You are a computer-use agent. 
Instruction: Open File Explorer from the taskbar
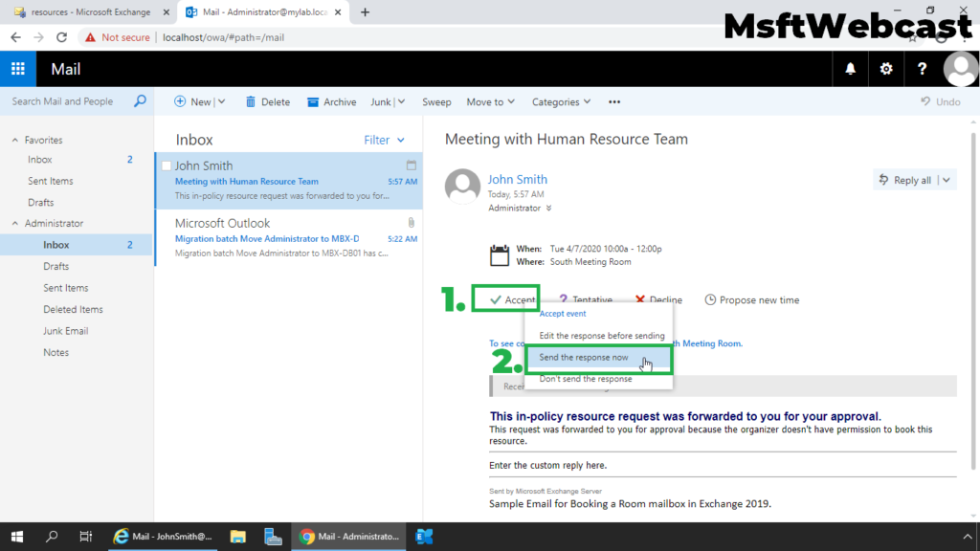pos(237,537)
